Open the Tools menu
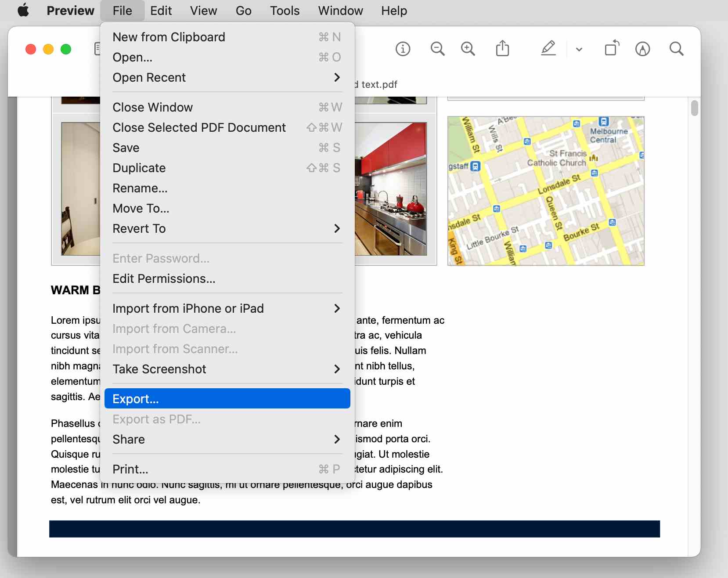This screenshot has height=578, width=728. tap(285, 11)
